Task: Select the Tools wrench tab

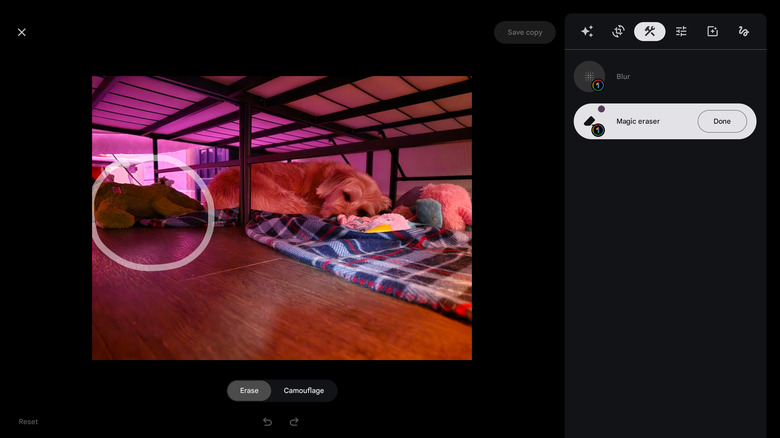Action: pyautogui.click(x=650, y=31)
